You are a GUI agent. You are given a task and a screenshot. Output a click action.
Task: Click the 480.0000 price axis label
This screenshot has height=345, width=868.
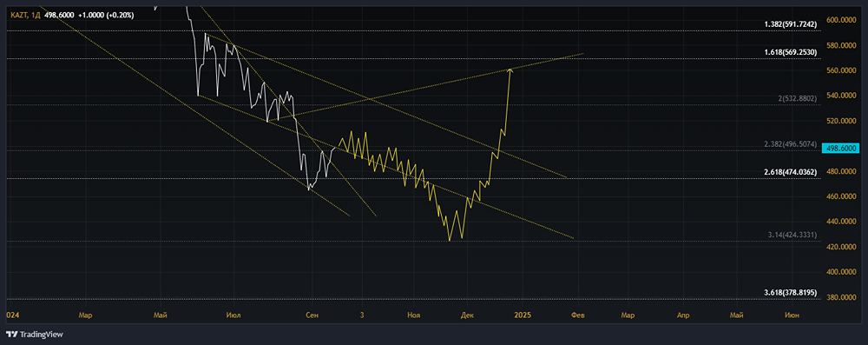pos(841,171)
